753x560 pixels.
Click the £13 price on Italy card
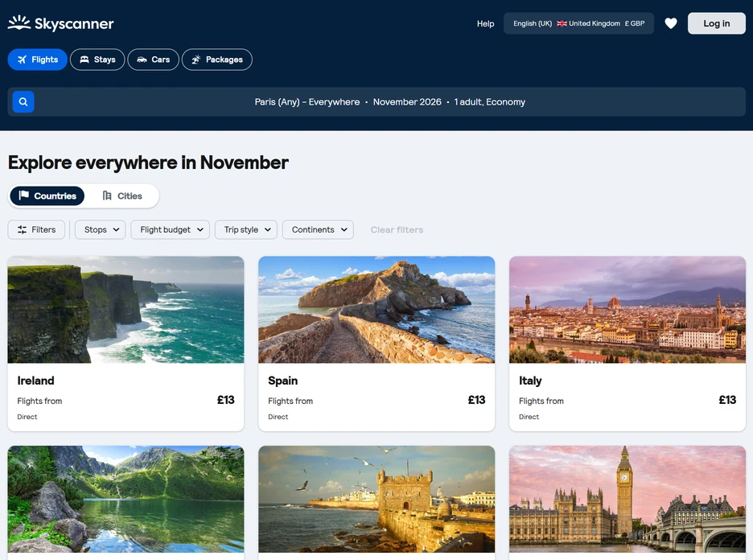click(x=727, y=400)
